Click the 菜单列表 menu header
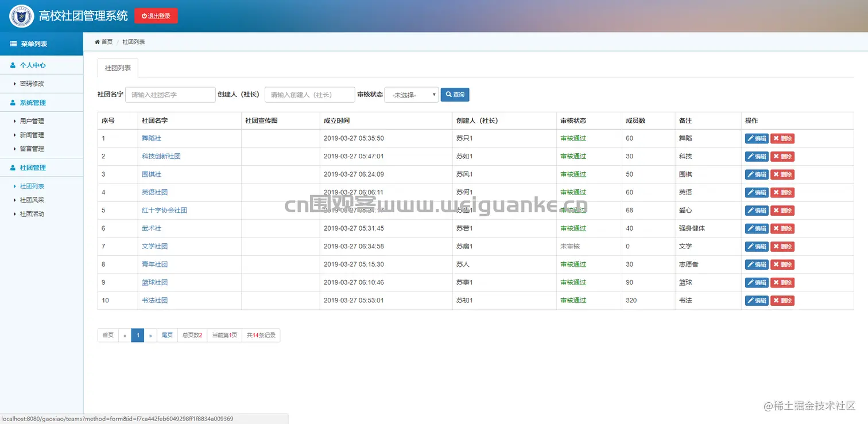The width and height of the screenshot is (868, 424). coord(41,44)
